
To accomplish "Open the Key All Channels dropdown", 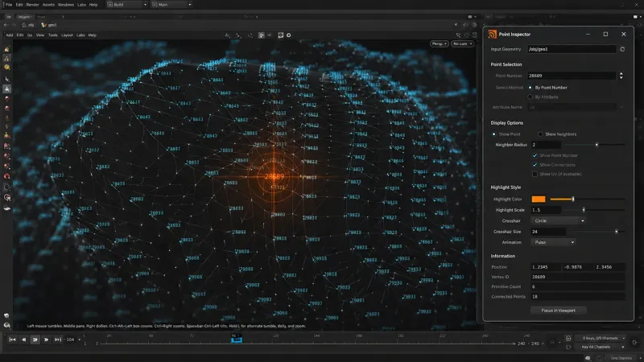I will (601, 347).
